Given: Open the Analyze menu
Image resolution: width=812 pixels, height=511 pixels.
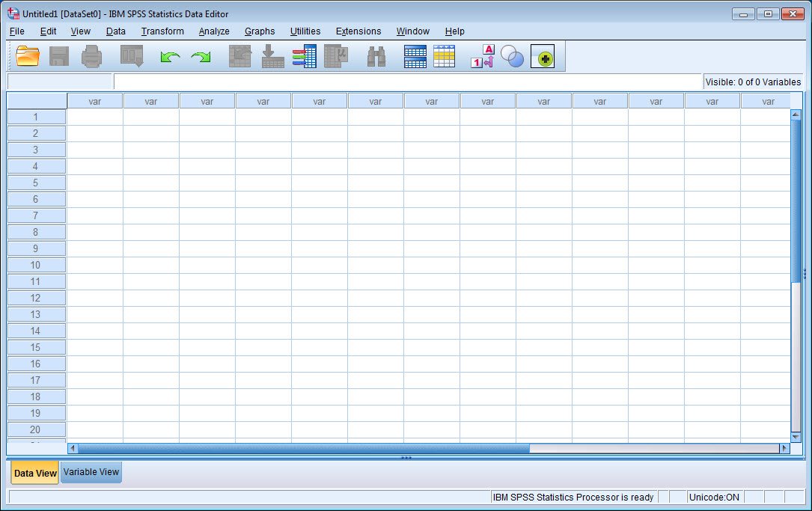Looking at the screenshot, I should (x=214, y=31).
